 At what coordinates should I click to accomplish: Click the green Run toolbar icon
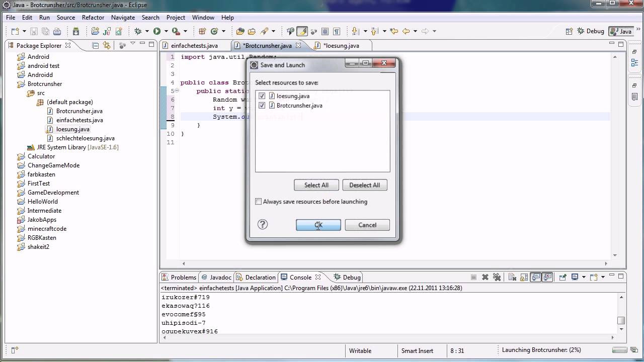[157, 31]
